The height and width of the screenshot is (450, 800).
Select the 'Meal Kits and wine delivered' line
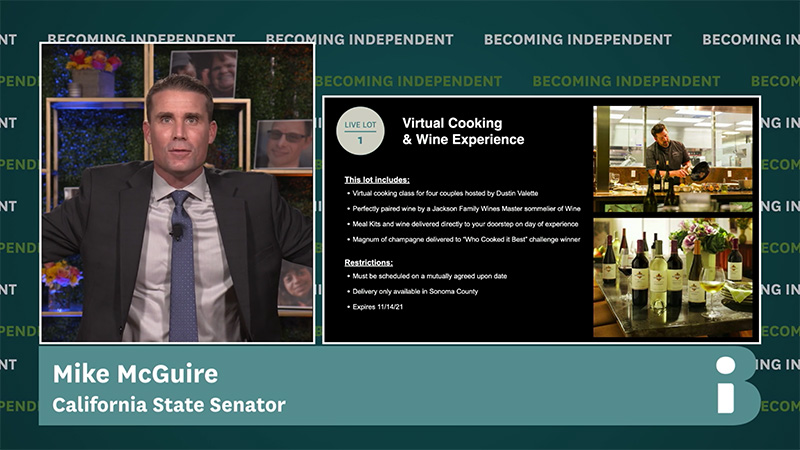pos(464,224)
